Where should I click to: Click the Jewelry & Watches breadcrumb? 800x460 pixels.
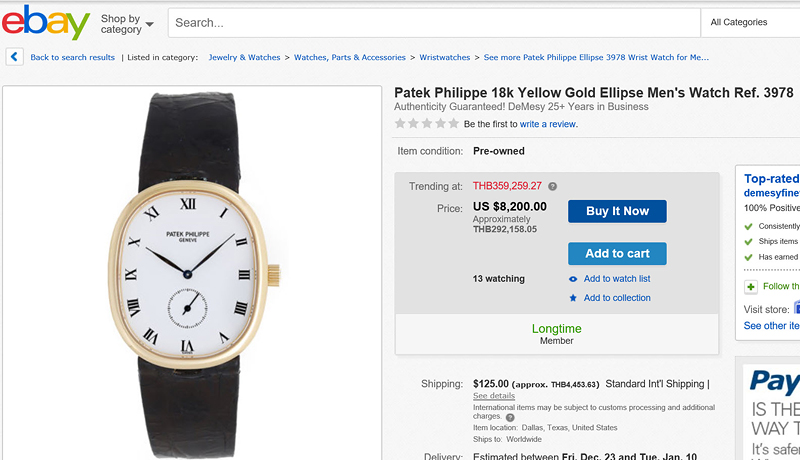pyautogui.click(x=244, y=58)
